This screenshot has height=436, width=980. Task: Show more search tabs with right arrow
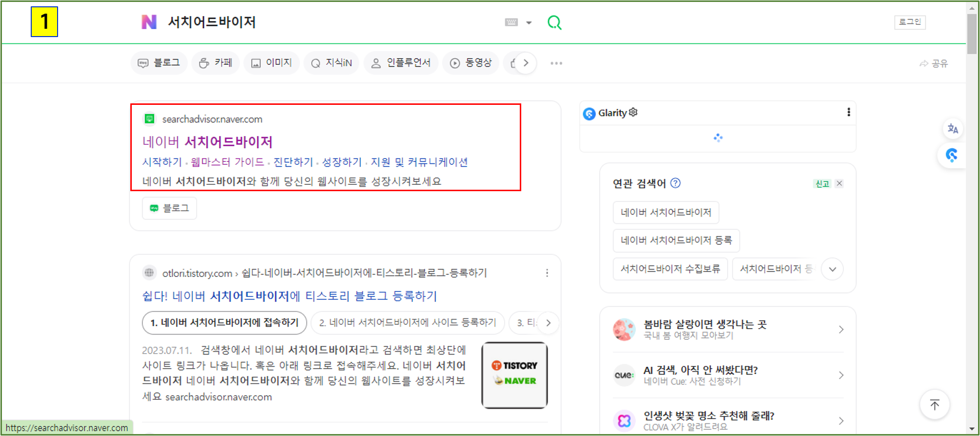click(x=526, y=63)
